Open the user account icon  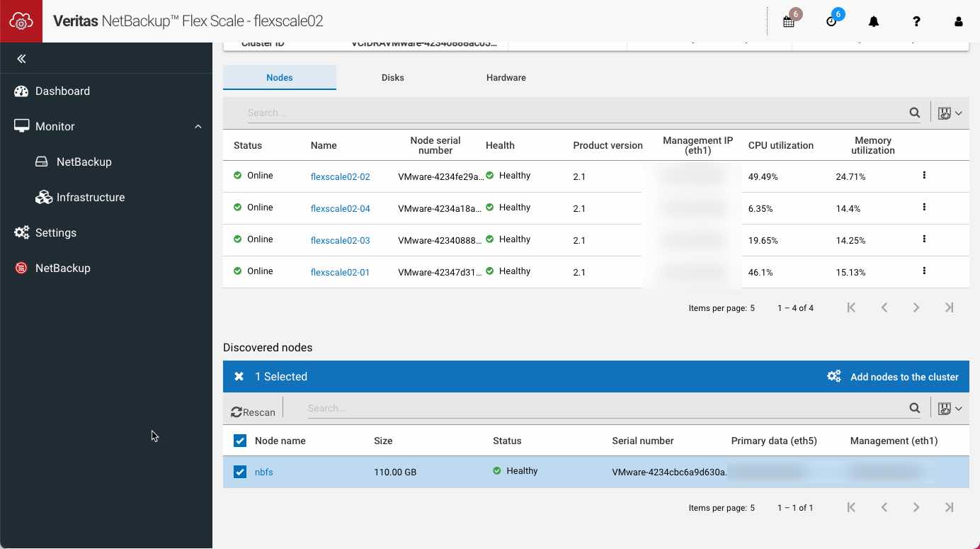coord(959,21)
